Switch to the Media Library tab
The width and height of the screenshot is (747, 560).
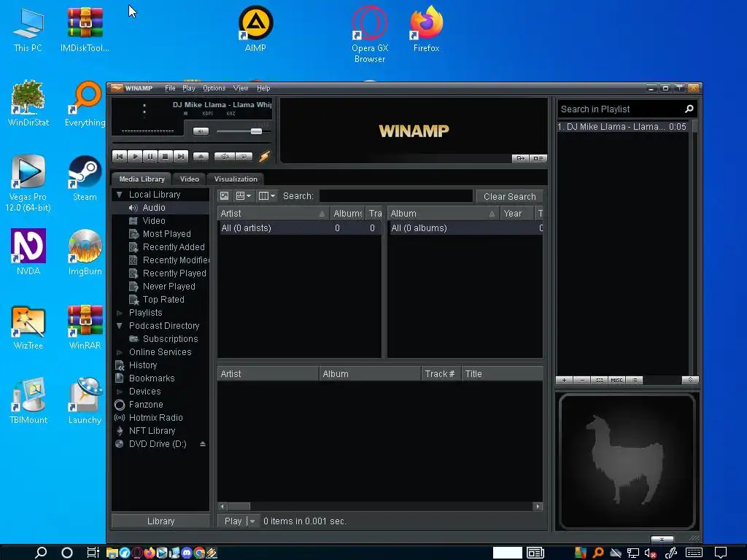(142, 179)
